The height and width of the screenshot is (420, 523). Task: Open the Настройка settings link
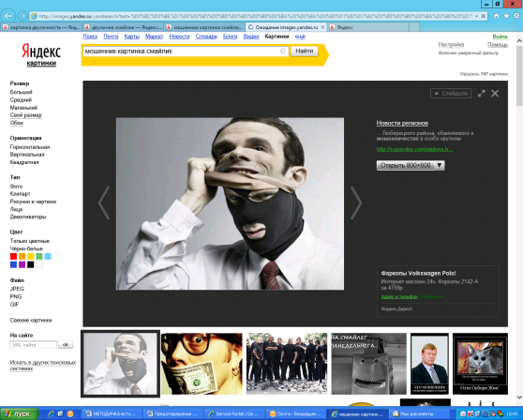(x=451, y=44)
